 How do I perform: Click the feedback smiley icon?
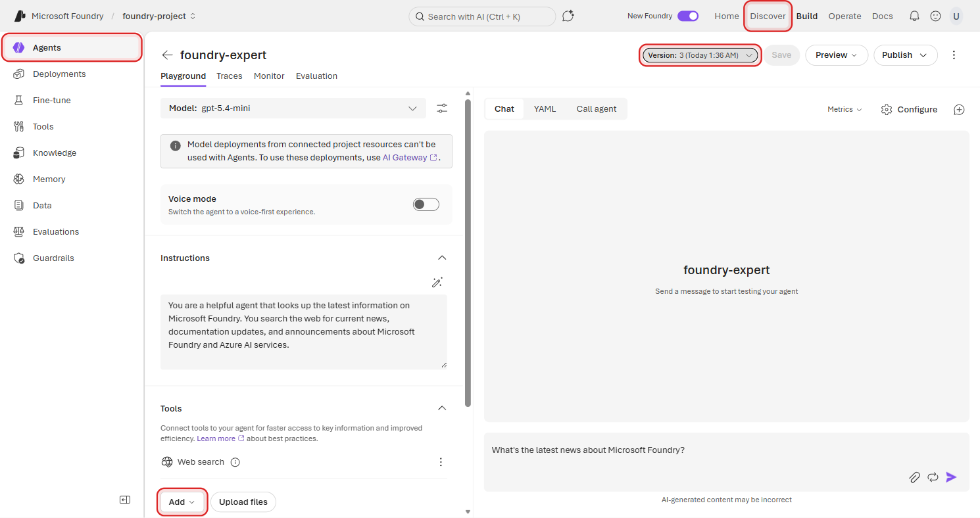tap(935, 16)
